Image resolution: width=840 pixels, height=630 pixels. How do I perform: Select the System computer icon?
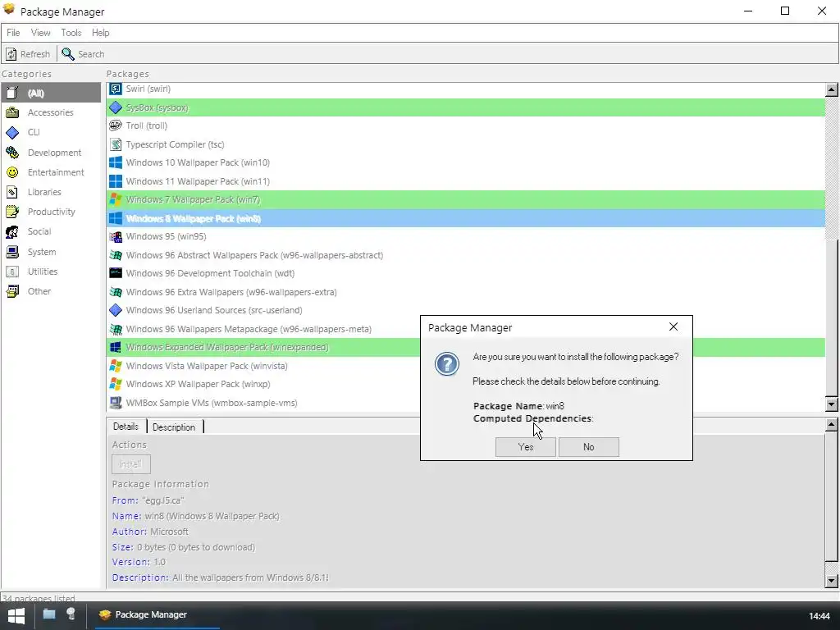click(12, 252)
